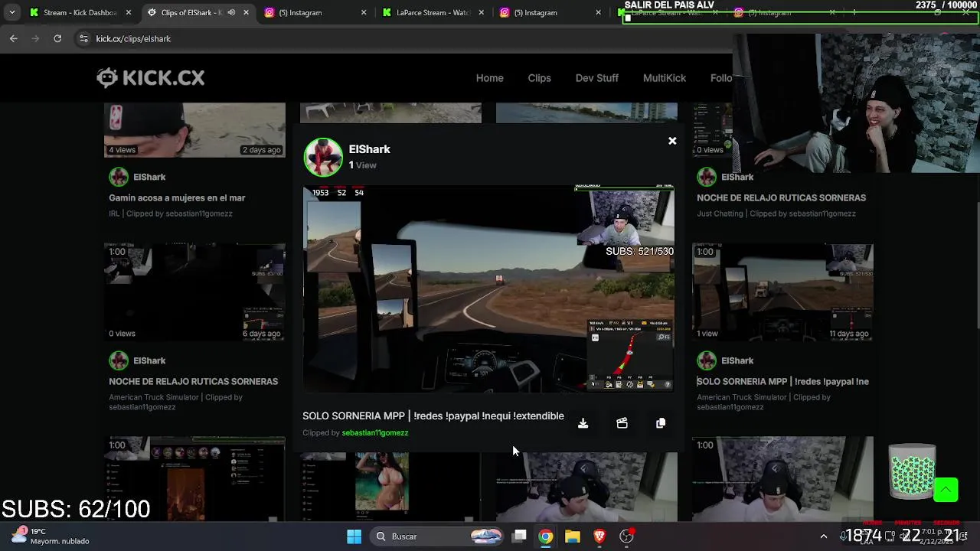Go back with the browser back arrow
This screenshot has width=980, height=551.
tap(14, 38)
